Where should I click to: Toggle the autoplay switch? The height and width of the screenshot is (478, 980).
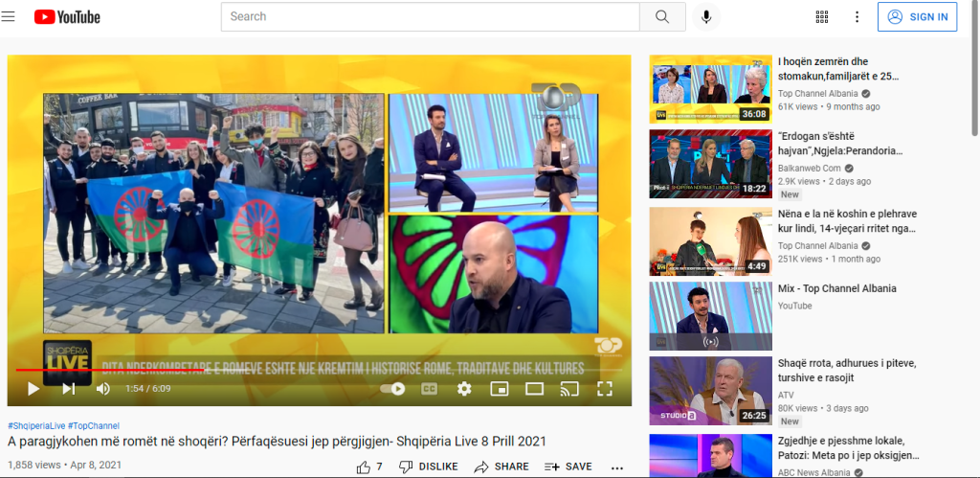pyautogui.click(x=393, y=388)
